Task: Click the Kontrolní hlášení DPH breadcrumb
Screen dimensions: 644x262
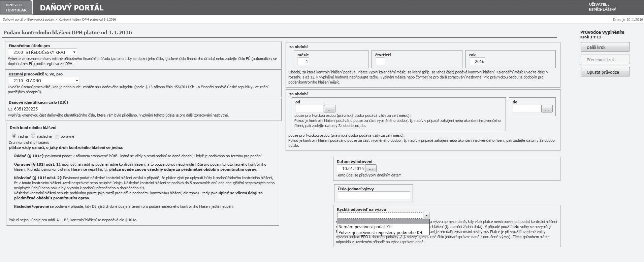Action: pos(87,20)
